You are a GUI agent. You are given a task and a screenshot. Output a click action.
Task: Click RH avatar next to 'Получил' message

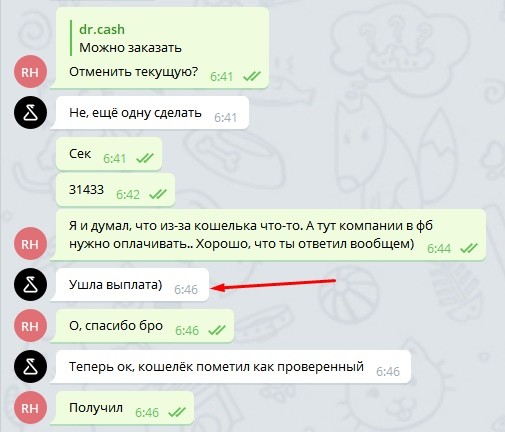(30, 408)
